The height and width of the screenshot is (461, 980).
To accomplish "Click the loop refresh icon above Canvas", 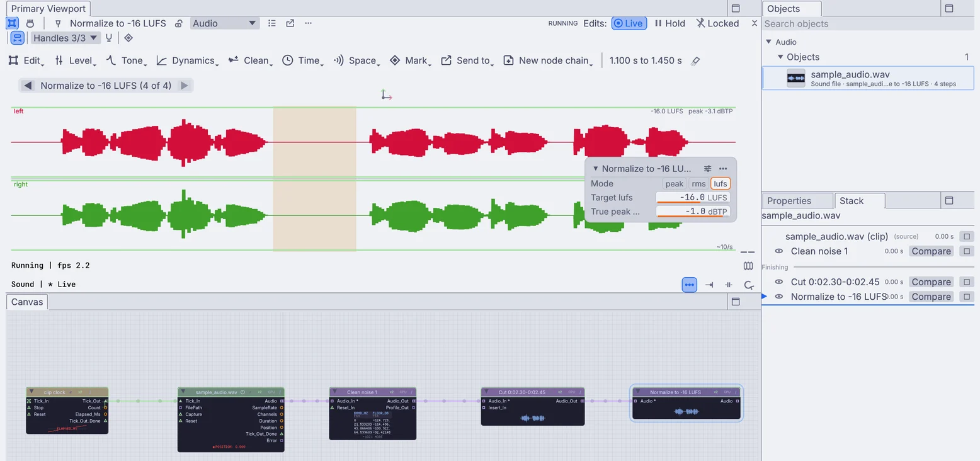I will [749, 285].
